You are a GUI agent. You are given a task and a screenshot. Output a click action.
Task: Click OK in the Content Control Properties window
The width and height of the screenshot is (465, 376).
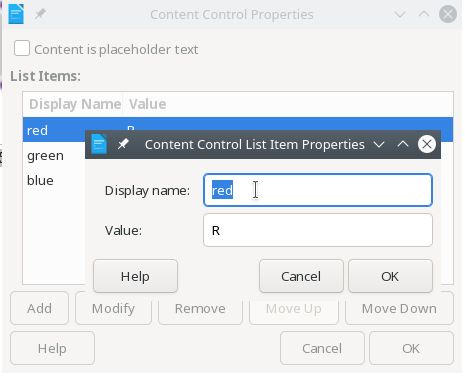pyautogui.click(x=411, y=348)
